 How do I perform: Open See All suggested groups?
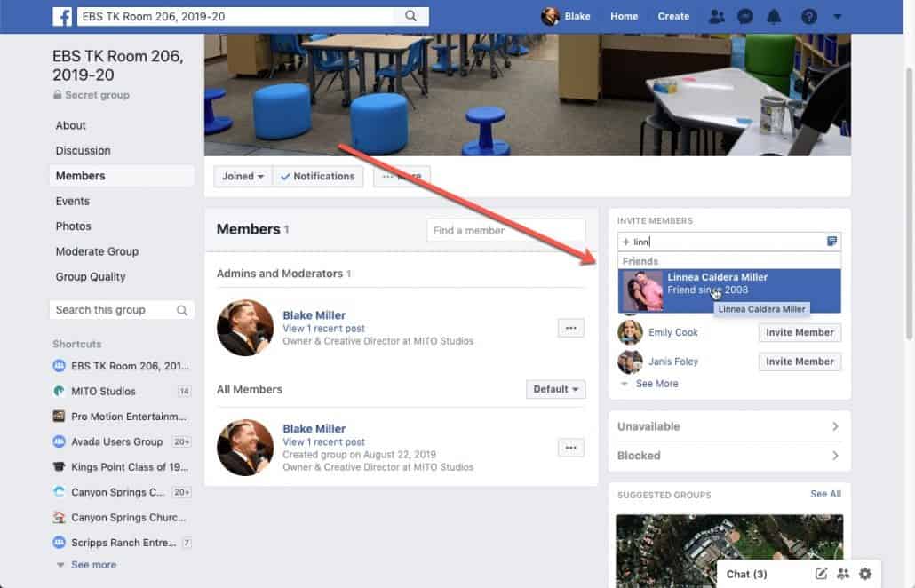tap(825, 494)
